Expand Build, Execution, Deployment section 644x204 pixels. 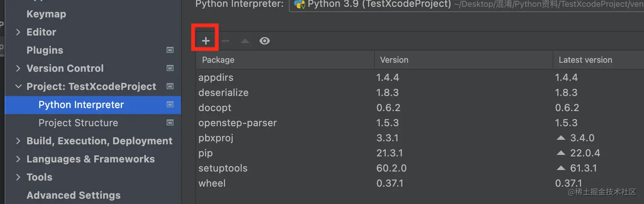click(18, 141)
